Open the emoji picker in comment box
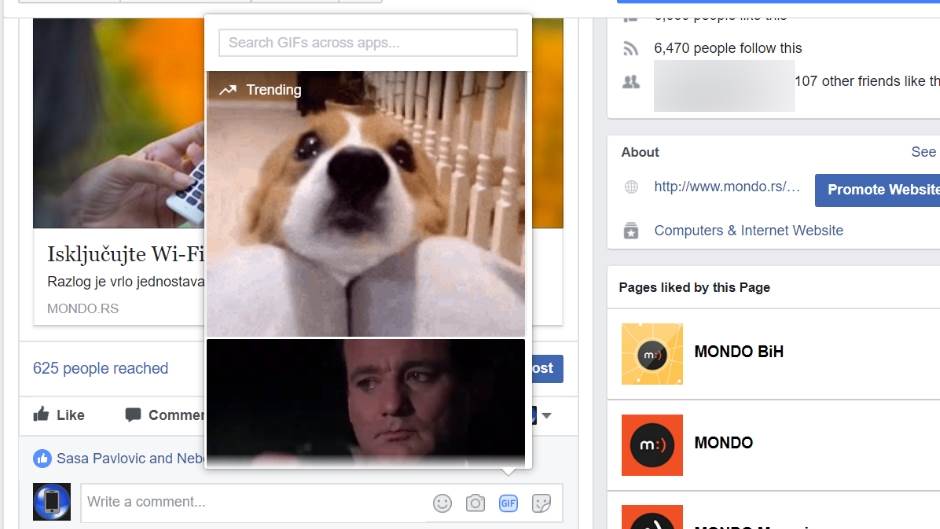This screenshot has width=940, height=529. click(x=442, y=503)
